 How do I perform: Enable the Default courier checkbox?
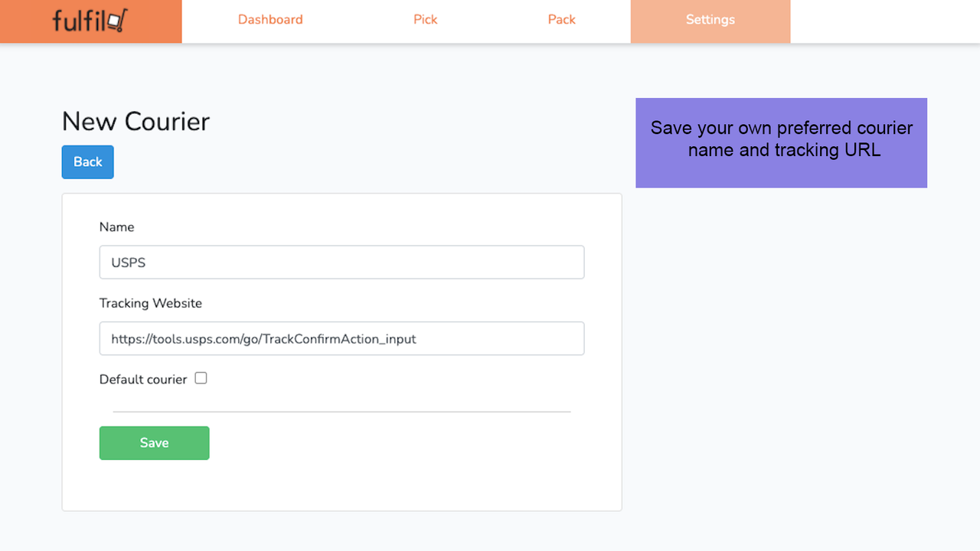(201, 378)
